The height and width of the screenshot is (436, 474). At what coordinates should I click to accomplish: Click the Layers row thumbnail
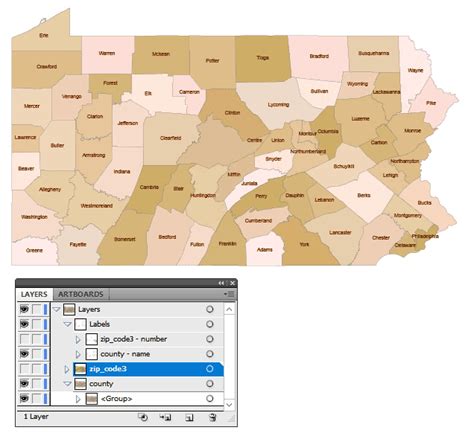[x=69, y=309]
